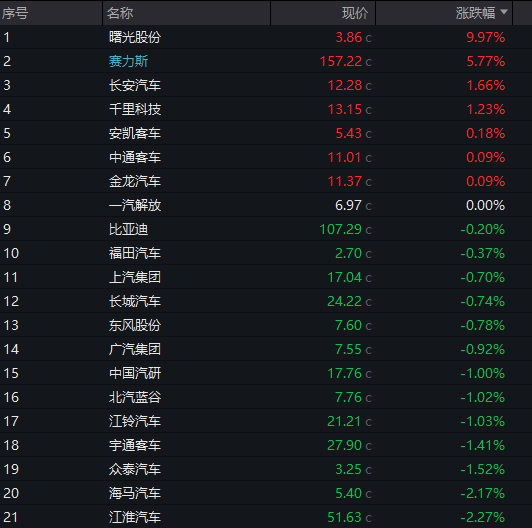Viewport: 532px width, 528px height.
Task: Click the 1.23% change value
Action: coord(486,109)
